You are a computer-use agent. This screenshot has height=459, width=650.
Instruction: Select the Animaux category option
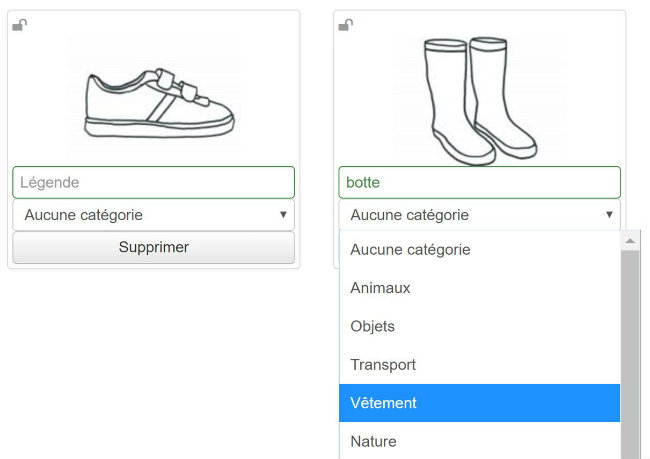(x=380, y=288)
